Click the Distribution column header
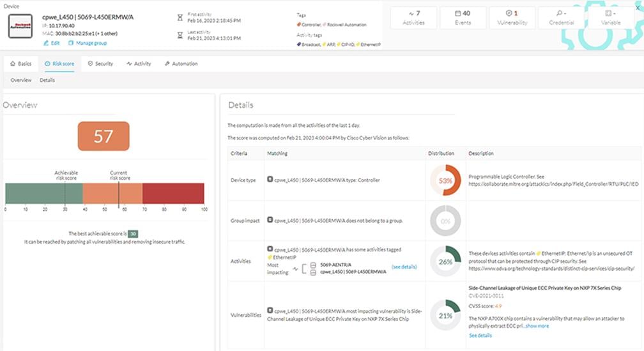 [441, 153]
